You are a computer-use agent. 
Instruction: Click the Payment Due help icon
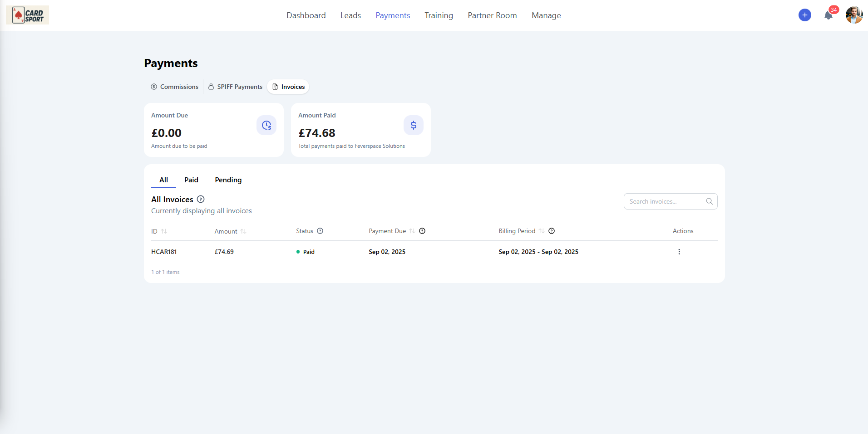(x=422, y=231)
